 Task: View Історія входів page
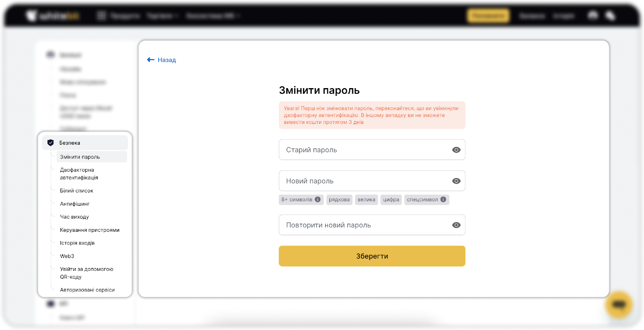pyautogui.click(x=77, y=243)
